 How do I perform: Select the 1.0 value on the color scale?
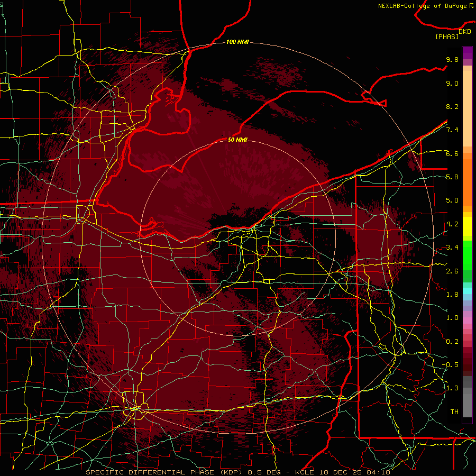[x=452, y=318]
